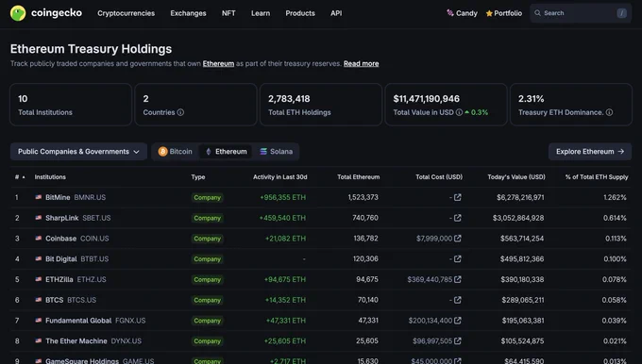Open SharpLink institution page

tap(61, 218)
